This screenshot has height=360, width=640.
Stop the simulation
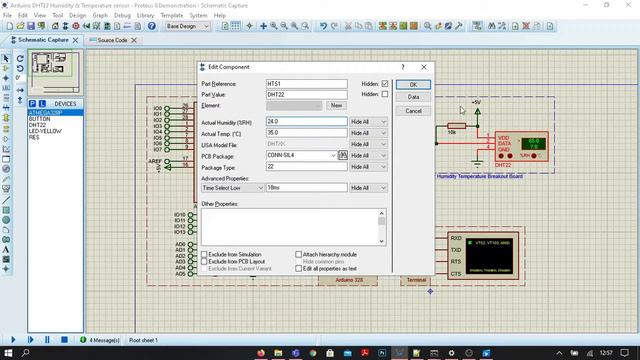click(64, 340)
